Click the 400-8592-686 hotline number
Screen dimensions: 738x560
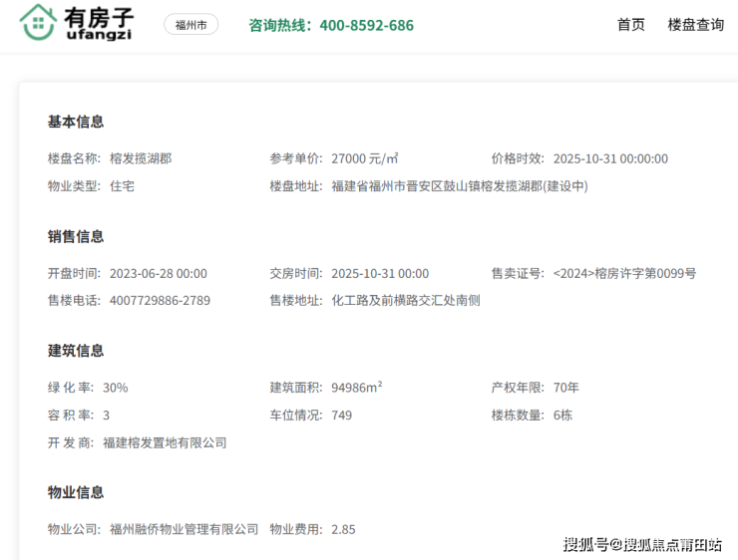366,25
